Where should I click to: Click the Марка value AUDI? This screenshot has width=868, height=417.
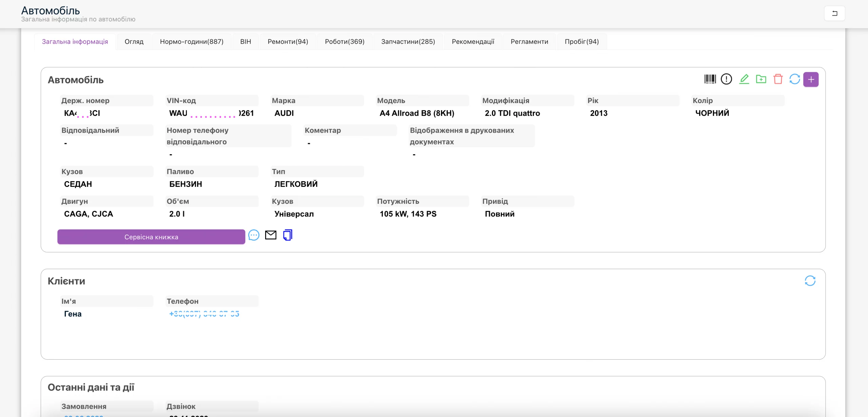[x=284, y=113]
